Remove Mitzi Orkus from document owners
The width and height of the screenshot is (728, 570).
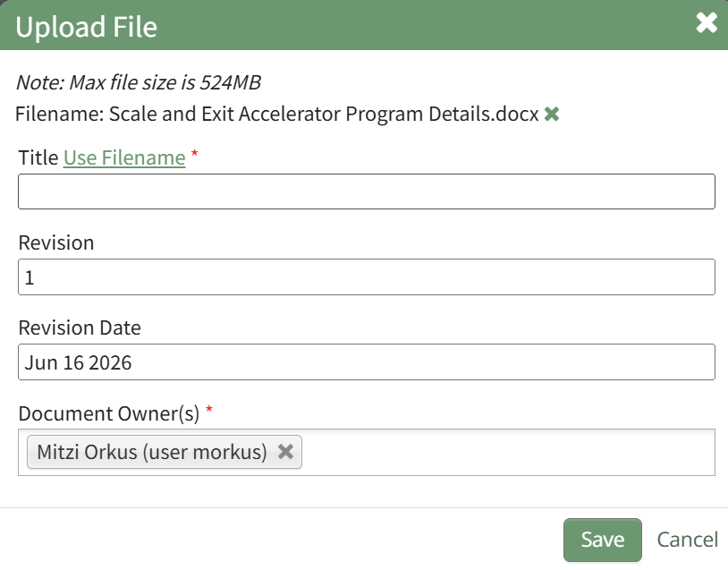click(x=285, y=452)
